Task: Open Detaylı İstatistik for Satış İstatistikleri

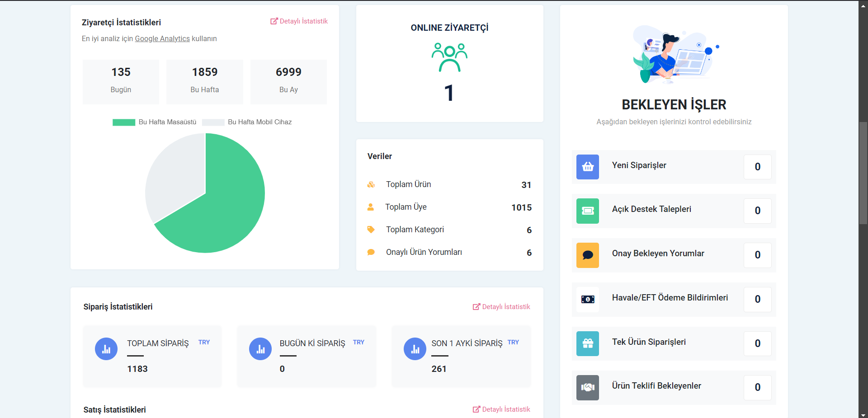Action: [501, 409]
